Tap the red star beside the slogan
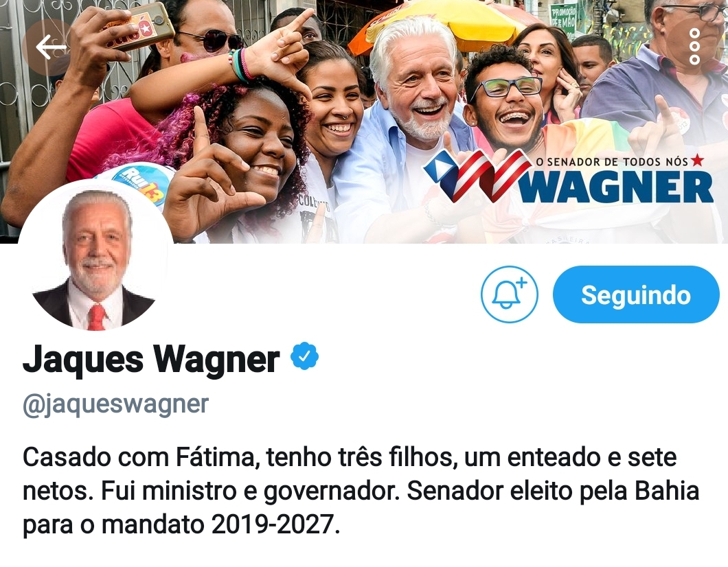 (697, 161)
